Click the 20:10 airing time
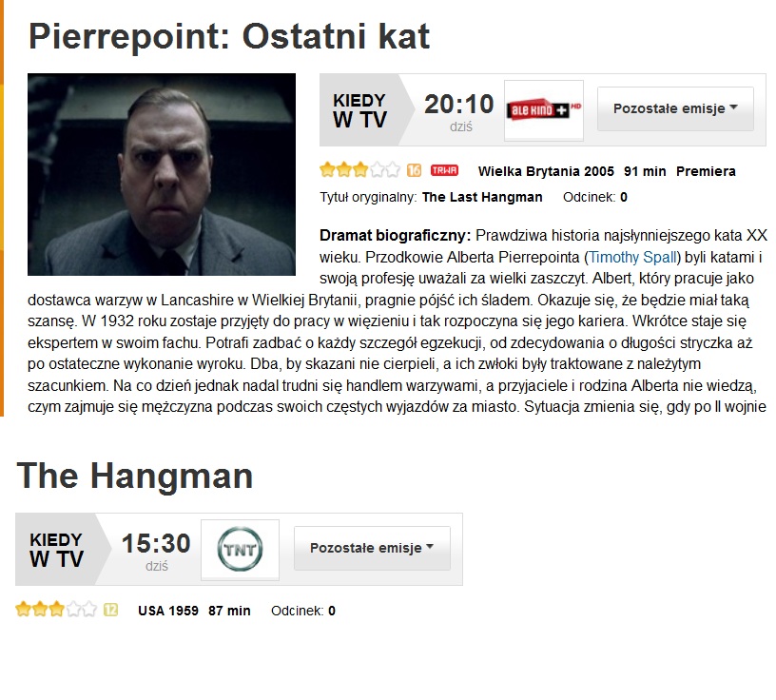 pyautogui.click(x=459, y=104)
